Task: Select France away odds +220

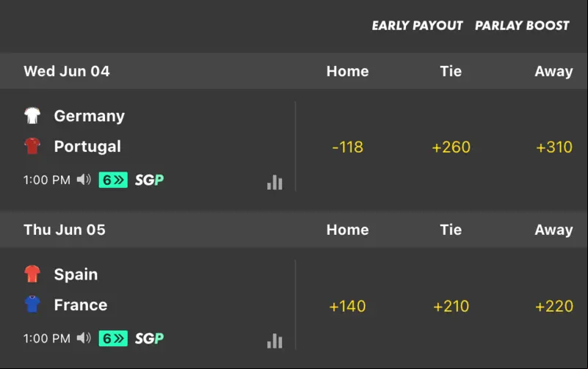Action: click(x=554, y=306)
